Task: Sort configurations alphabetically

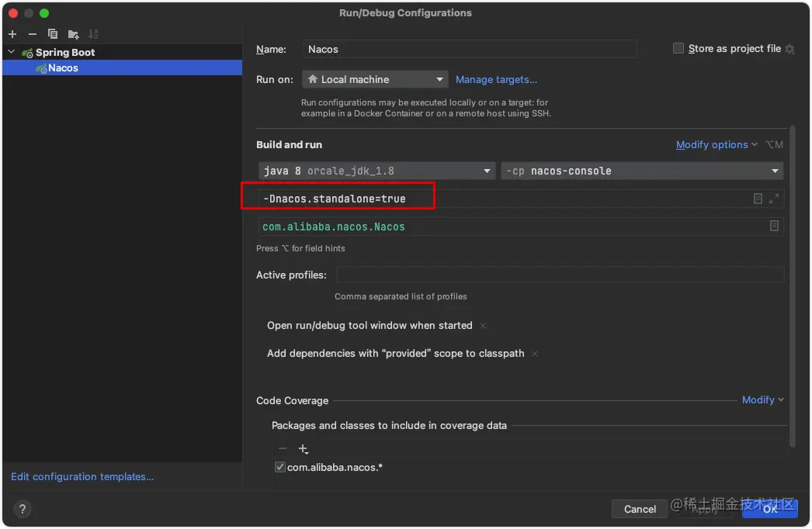Action: 93,34
